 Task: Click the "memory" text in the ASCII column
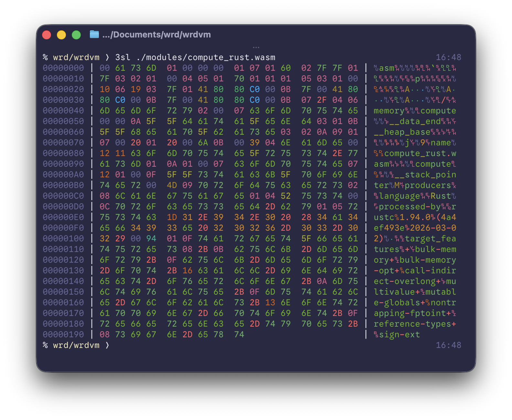pyautogui.click(x=389, y=111)
